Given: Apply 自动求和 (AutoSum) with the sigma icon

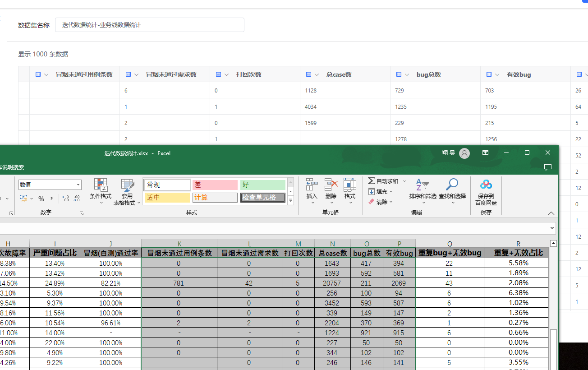Looking at the screenshot, I should click(x=372, y=180).
